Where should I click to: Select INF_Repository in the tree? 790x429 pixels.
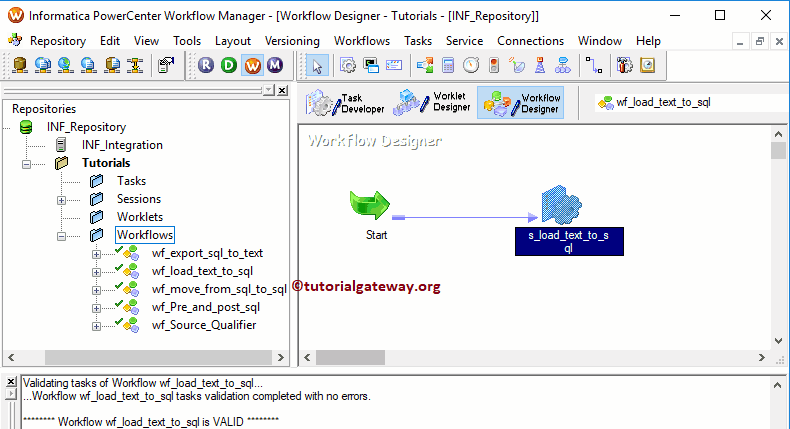pyautogui.click(x=86, y=127)
